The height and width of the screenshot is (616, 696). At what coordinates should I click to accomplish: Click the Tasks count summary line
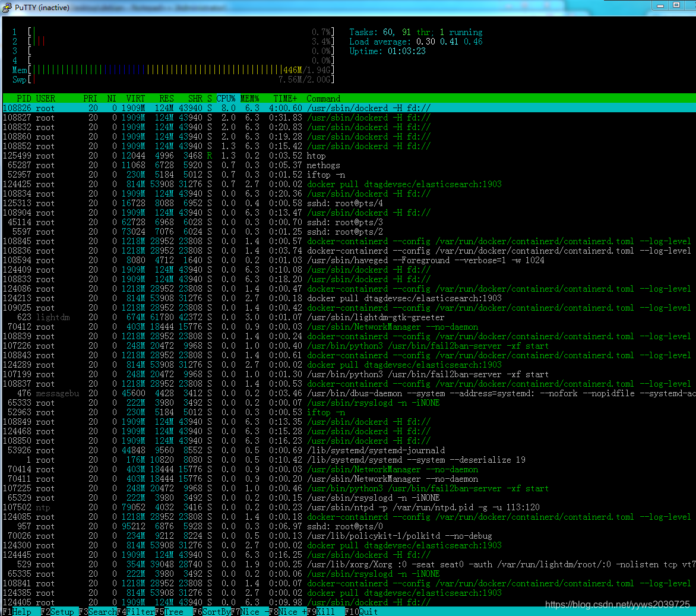click(416, 32)
